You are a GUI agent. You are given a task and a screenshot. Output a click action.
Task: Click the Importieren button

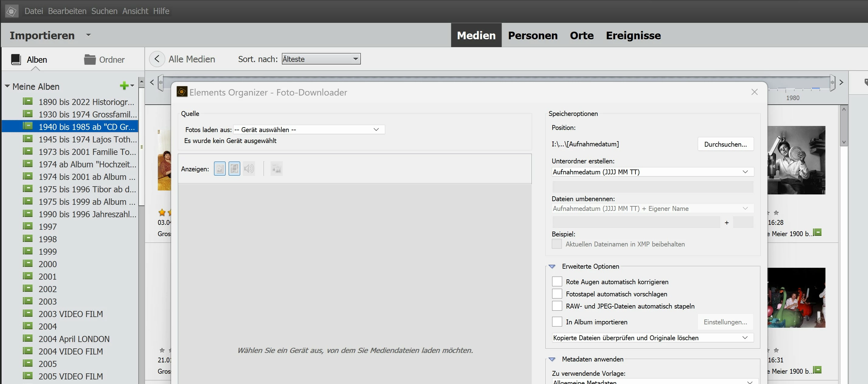pos(42,35)
